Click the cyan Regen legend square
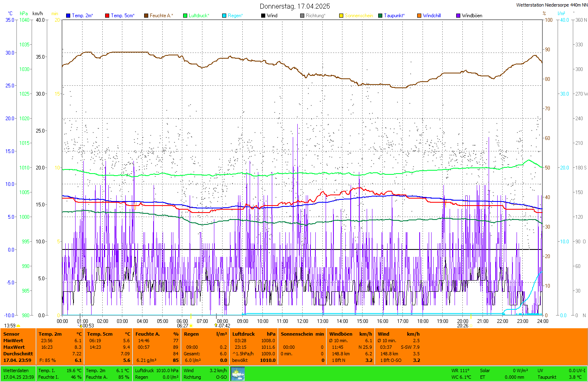The image size is (588, 382). click(224, 16)
